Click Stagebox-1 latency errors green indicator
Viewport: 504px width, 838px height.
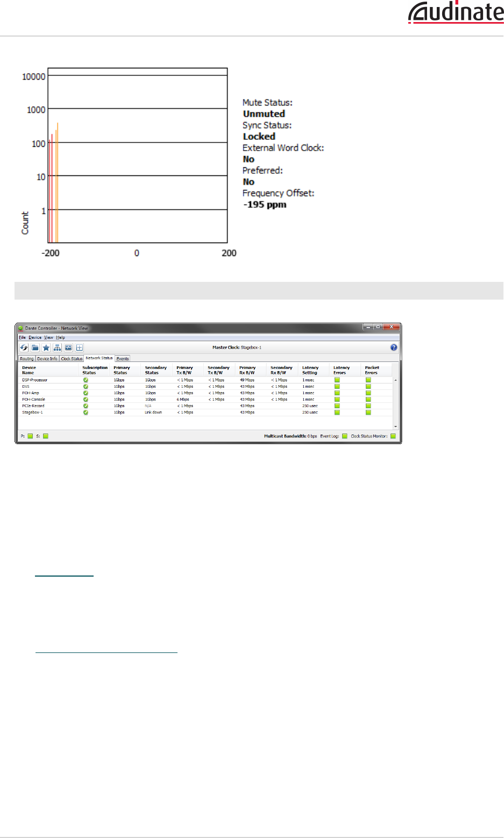[337, 412]
